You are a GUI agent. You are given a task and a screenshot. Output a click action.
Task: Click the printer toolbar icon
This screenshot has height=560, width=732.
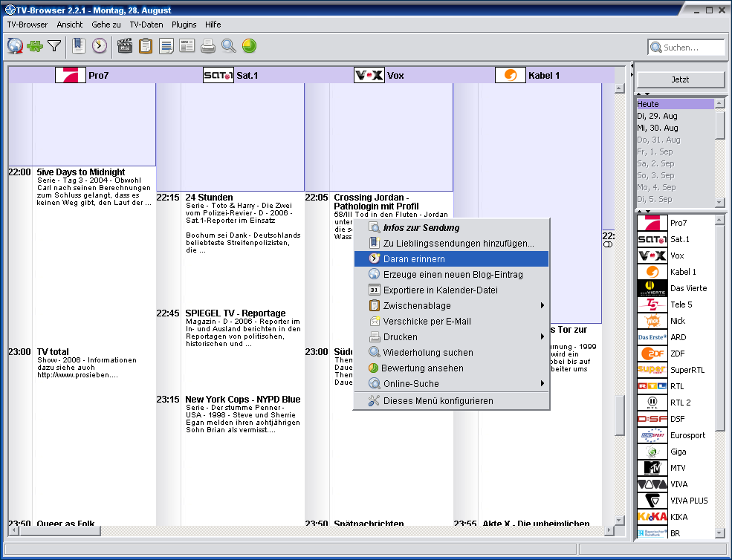[208, 46]
